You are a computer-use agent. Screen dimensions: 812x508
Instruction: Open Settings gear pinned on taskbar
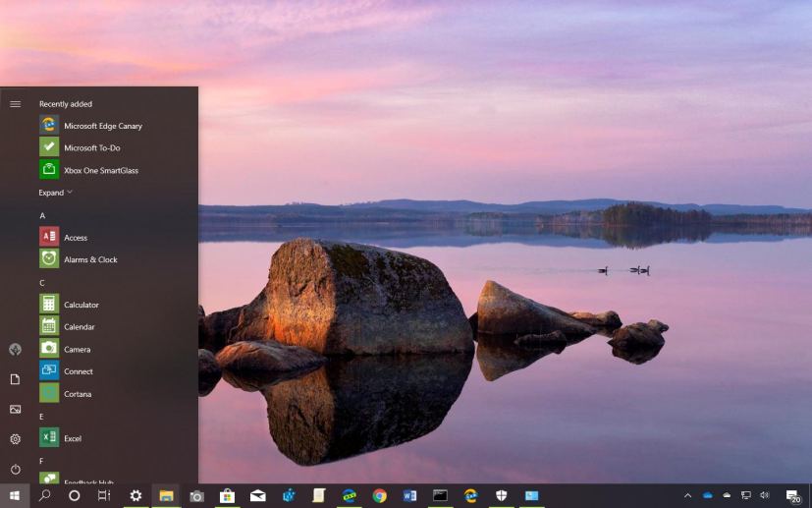pos(135,495)
